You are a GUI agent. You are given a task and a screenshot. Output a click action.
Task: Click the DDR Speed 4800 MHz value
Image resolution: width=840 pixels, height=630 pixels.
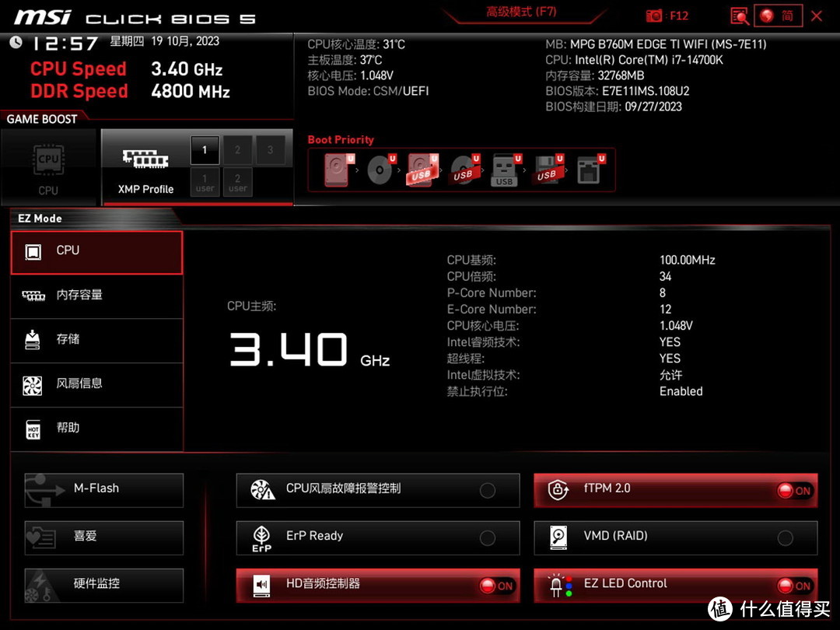pos(191,91)
